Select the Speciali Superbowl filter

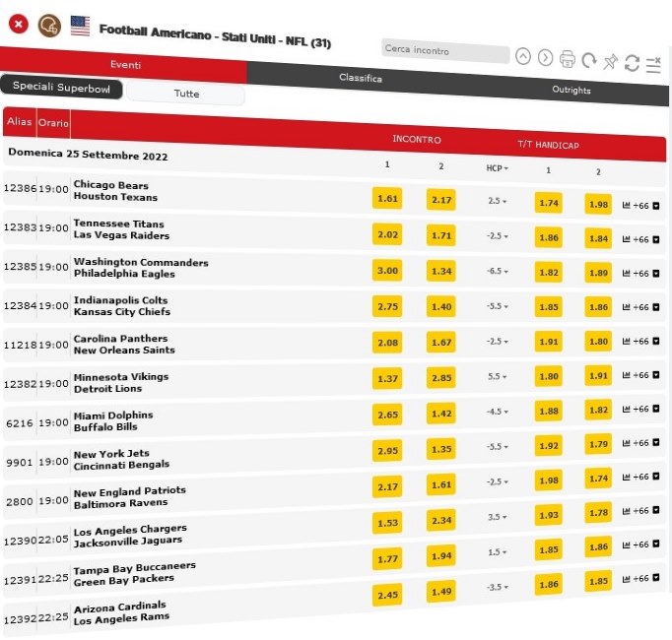point(61,87)
